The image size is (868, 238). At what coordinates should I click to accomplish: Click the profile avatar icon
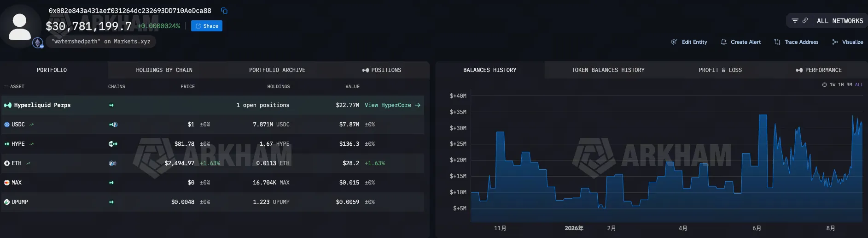[x=20, y=27]
